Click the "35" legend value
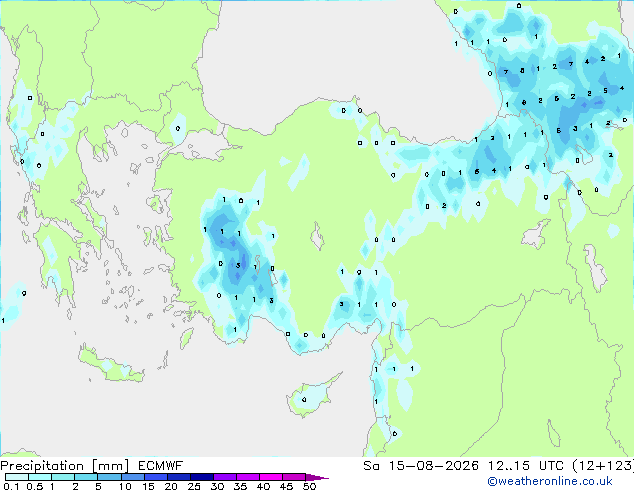The height and width of the screenshot is (490, 634). (x=240, y=486)
